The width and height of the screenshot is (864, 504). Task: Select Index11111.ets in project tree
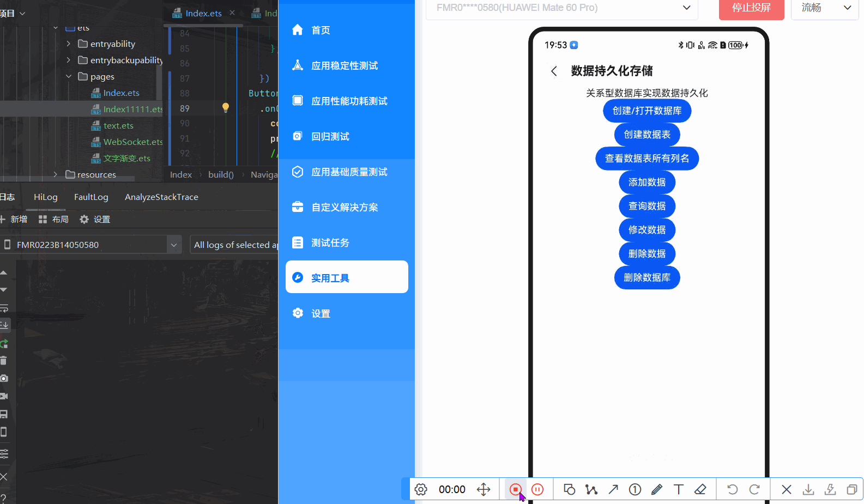pos(127,109)
